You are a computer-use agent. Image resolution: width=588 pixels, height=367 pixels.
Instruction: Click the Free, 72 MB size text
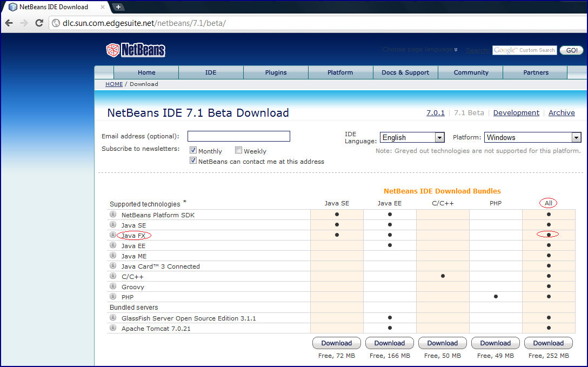coord(336,356)
